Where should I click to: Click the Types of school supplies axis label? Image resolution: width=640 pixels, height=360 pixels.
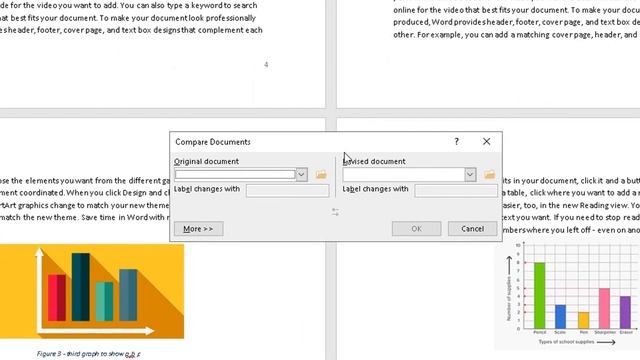(566, 342)
